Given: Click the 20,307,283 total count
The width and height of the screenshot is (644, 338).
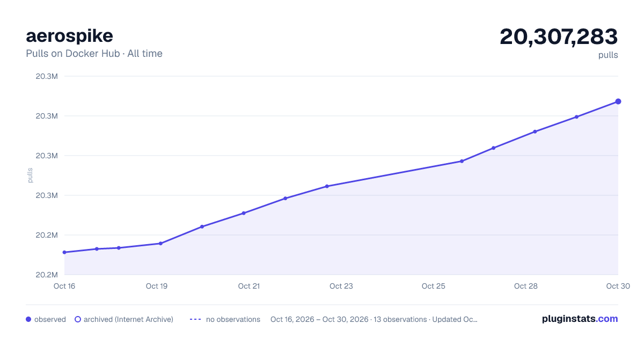Looking at the screenshot, I should pos(559,36).
